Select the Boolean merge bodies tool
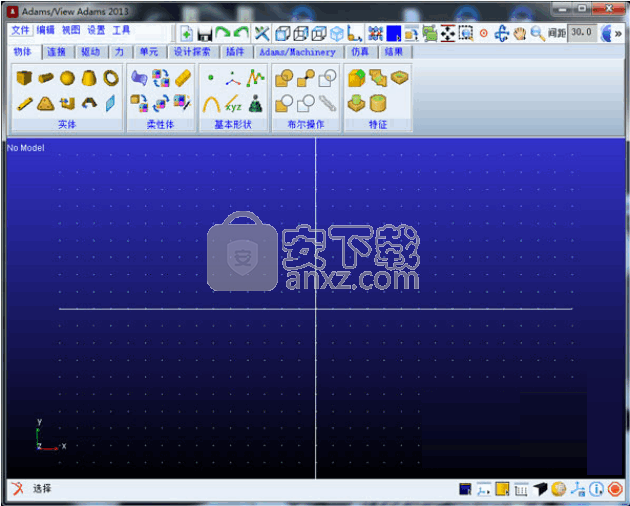Viewport: 630px width, 506px height. coord(306,78)
